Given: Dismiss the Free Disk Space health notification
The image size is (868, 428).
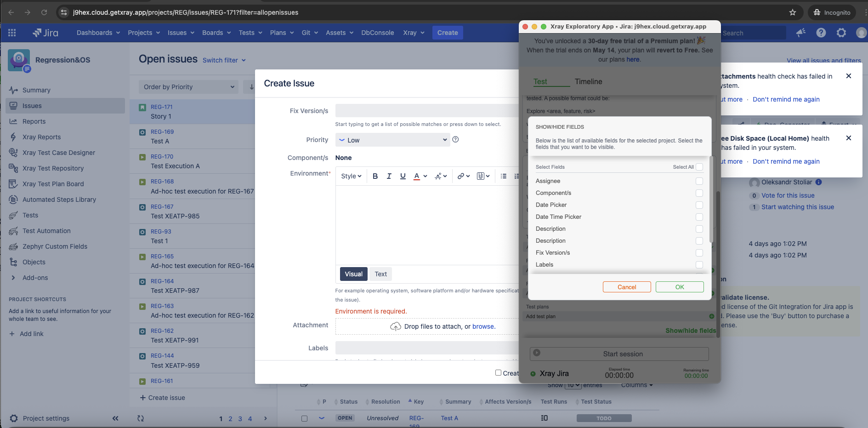Looking at the screenshot, I should [x=849, y=138].
